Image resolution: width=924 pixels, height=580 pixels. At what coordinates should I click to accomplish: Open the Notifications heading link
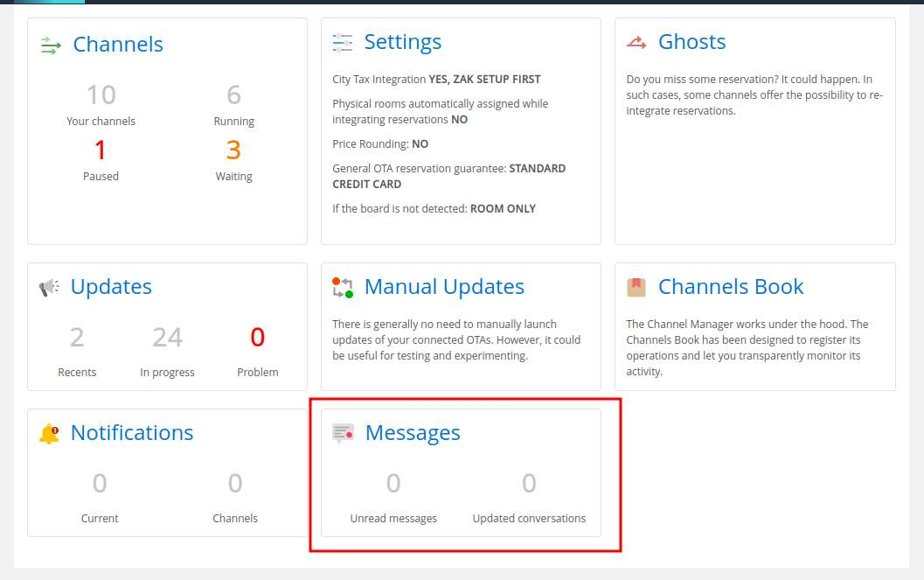(132, 433)
